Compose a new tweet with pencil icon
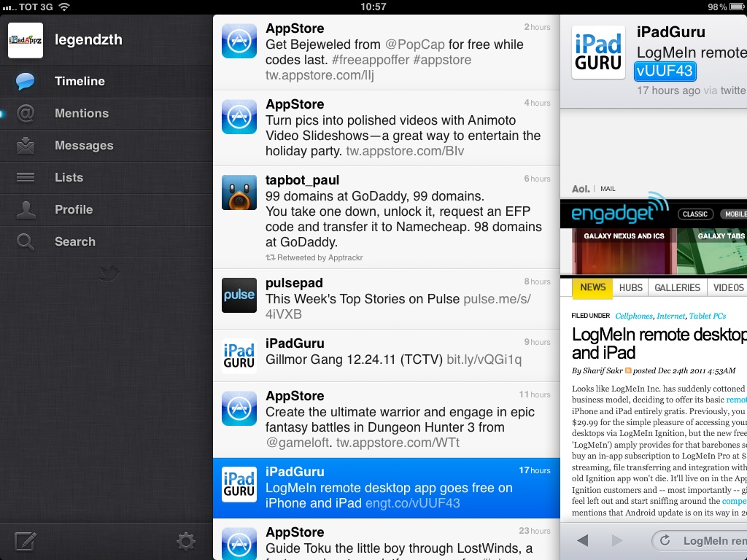Screen dimensions: 747x560 [x=26, y=542]
